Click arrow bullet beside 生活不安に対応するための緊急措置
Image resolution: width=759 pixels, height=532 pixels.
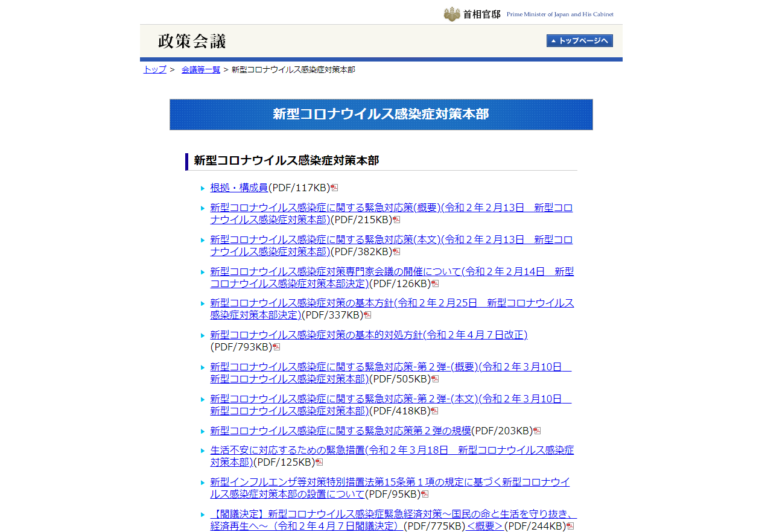click(x=203, y=451)
